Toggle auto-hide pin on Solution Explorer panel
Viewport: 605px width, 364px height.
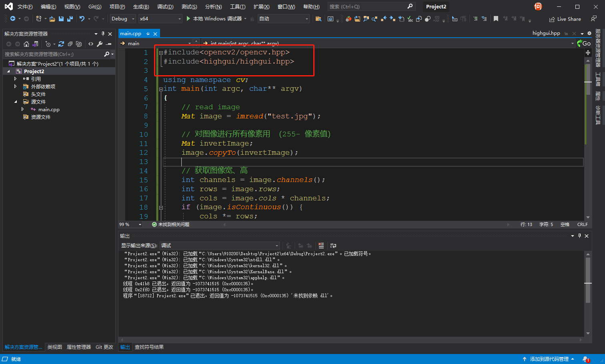[x=103, y=34]
